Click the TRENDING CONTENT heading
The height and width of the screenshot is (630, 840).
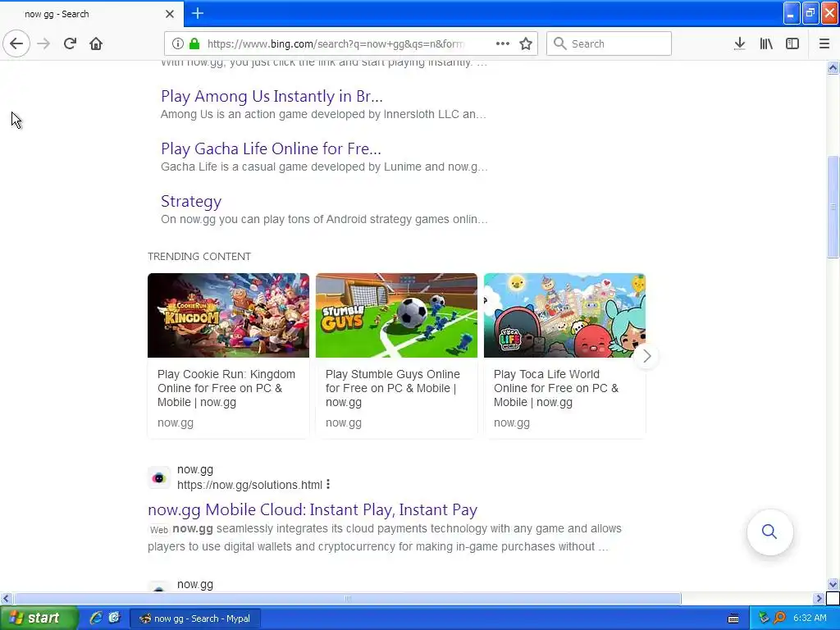pyautogui.click(x=199, y=257)
